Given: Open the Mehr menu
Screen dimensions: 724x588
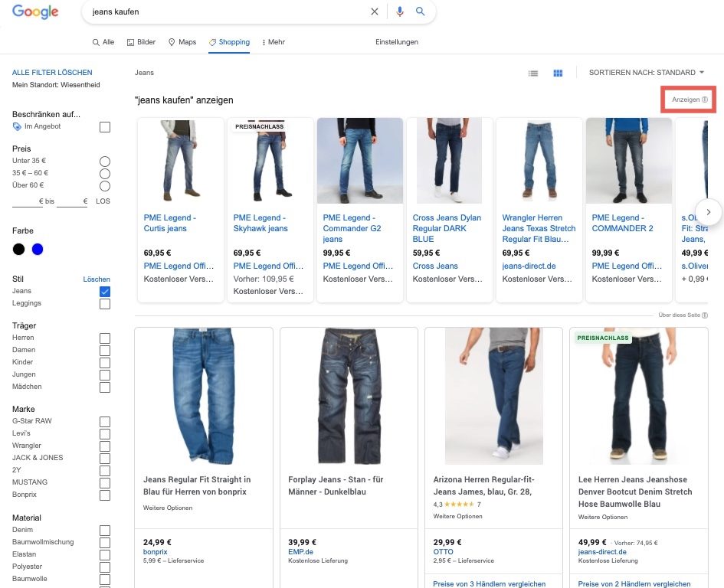Looking at the screenshot, I should tap(274, 42).
